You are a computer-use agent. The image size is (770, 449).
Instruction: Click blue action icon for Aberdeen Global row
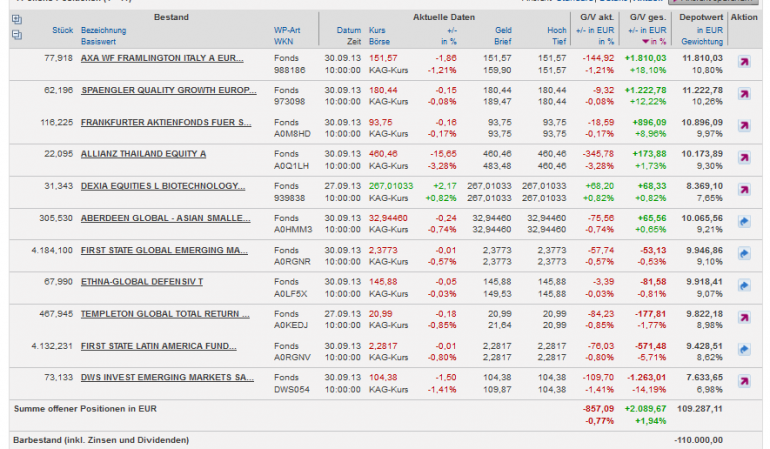[x=743, y=222]
